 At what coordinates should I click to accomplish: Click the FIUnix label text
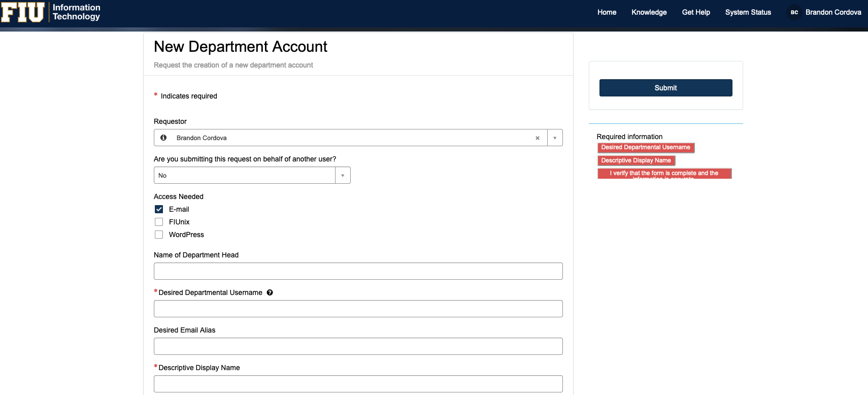pyautogui.click(x=179, y=222)
